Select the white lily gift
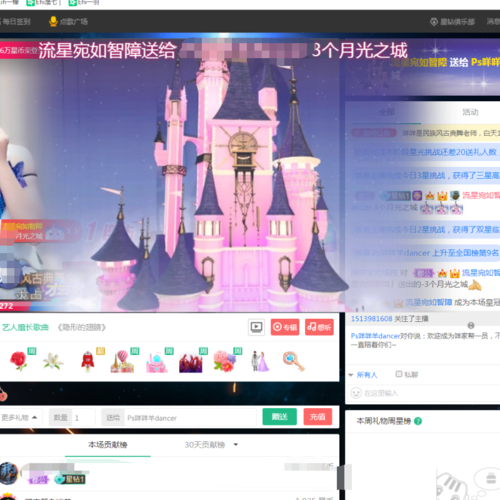The height and width of the screenshot is (500, 500). pyautogui.click(x=53, y=362)
